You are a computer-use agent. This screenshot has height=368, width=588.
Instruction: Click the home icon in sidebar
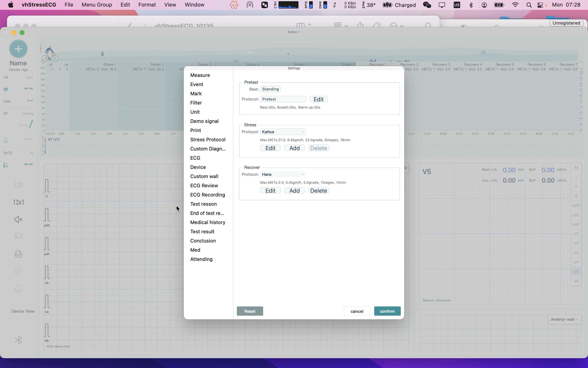coord(18,288)
